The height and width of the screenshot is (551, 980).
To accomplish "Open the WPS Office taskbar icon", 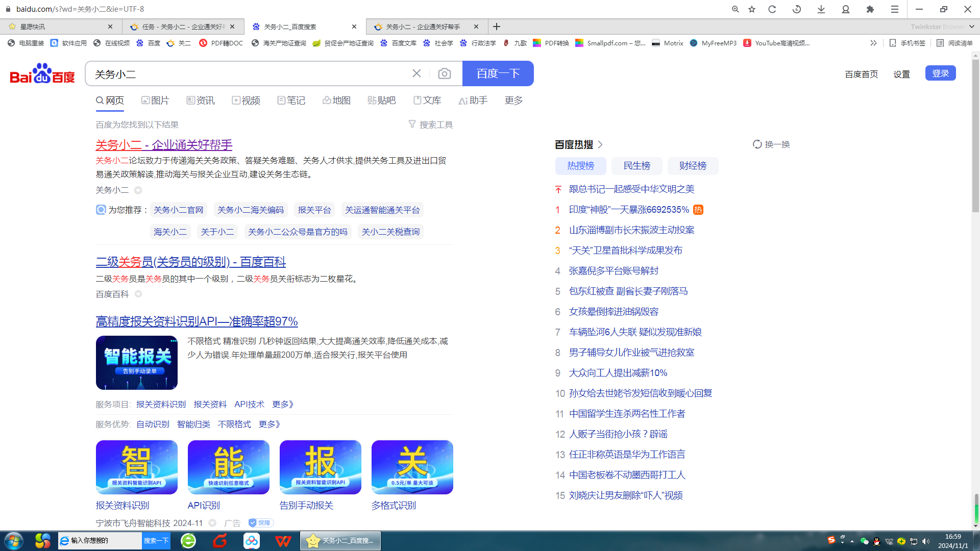I will (x=283, y=541).
